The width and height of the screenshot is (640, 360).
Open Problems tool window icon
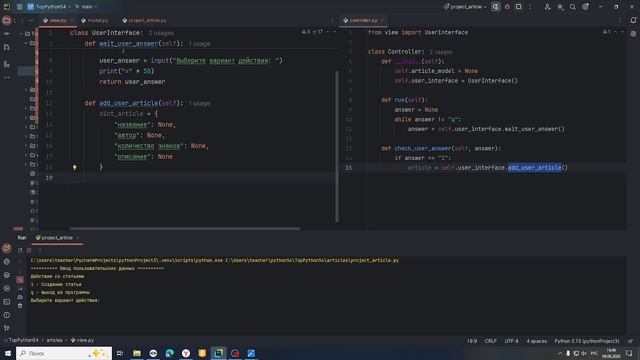tap(7, 315)
